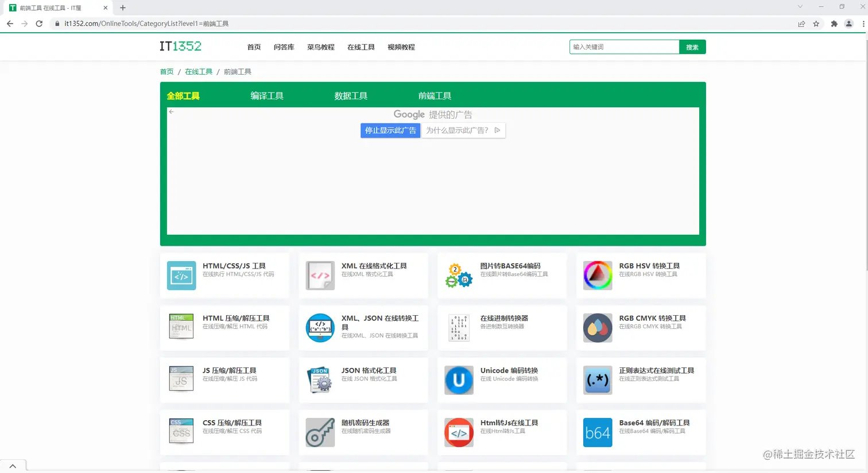Go to 首页 in navigation bar
868x473 pixels.
point(254,47)
